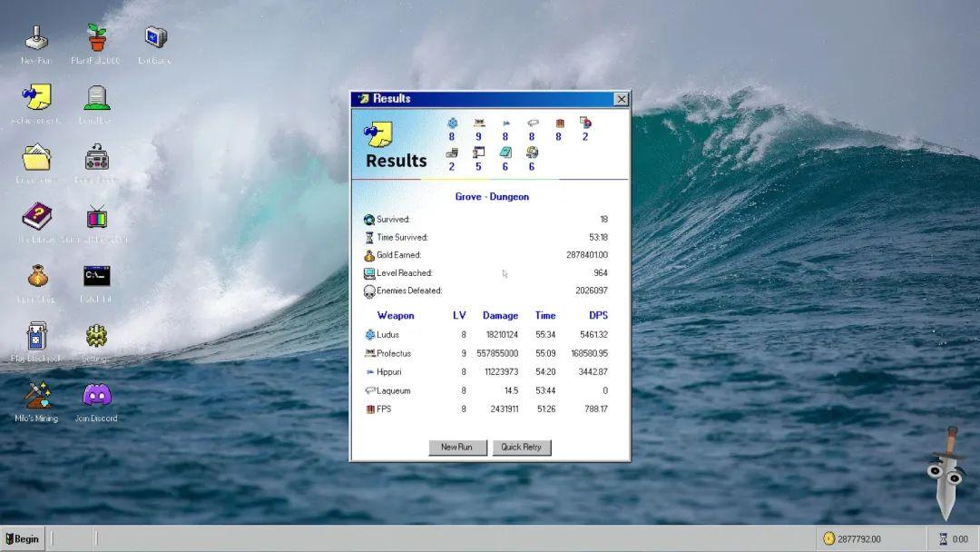Open the Begin start menu
Image resolution: width=980 pixels, height=552 pixels.
[x=24, y=538]
